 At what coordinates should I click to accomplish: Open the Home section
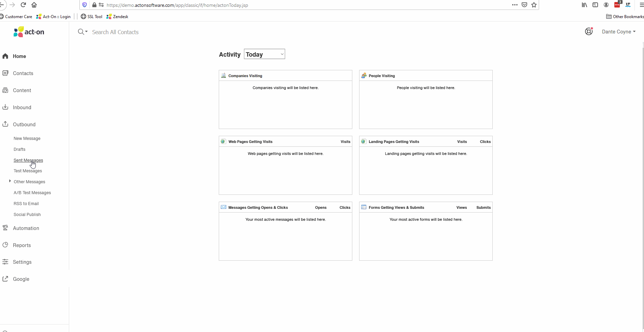click(x=19, y=56)
